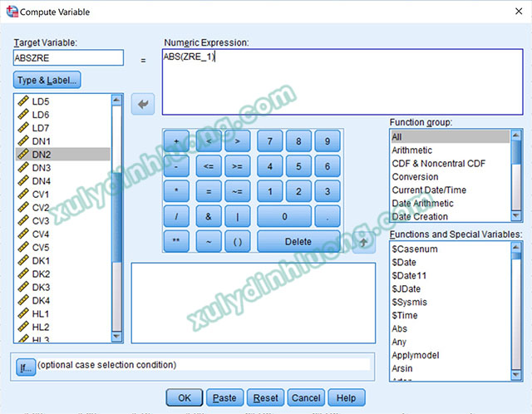Select the Conversion function group

pyautogui.click(x=451, y=177)
